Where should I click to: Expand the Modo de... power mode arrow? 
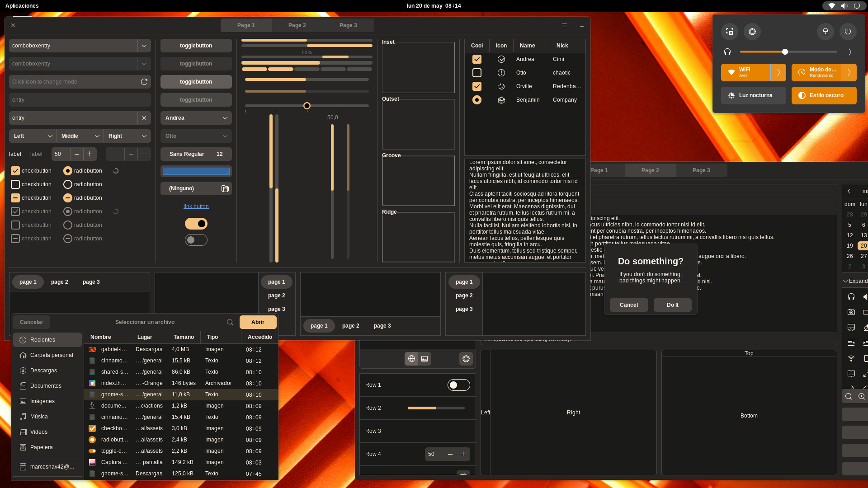point(849,72)
